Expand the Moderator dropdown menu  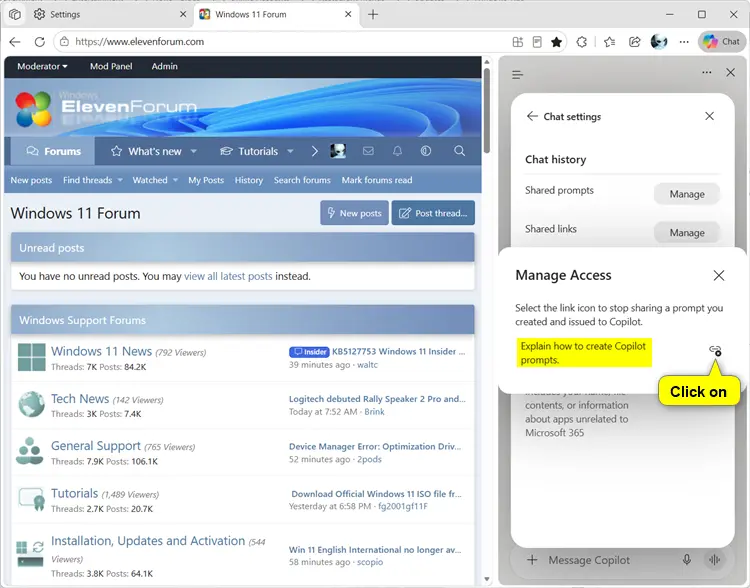(x=42, y=67)
